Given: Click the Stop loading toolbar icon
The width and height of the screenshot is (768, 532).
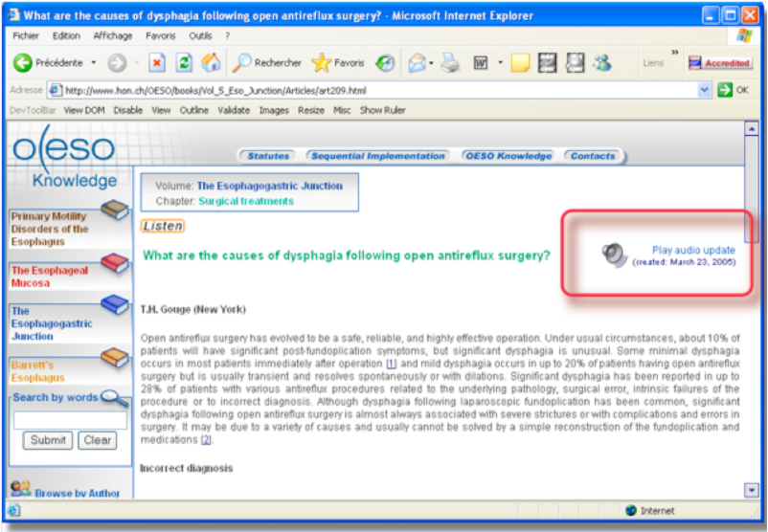Looking at the screenshot, I should point(157,63).
